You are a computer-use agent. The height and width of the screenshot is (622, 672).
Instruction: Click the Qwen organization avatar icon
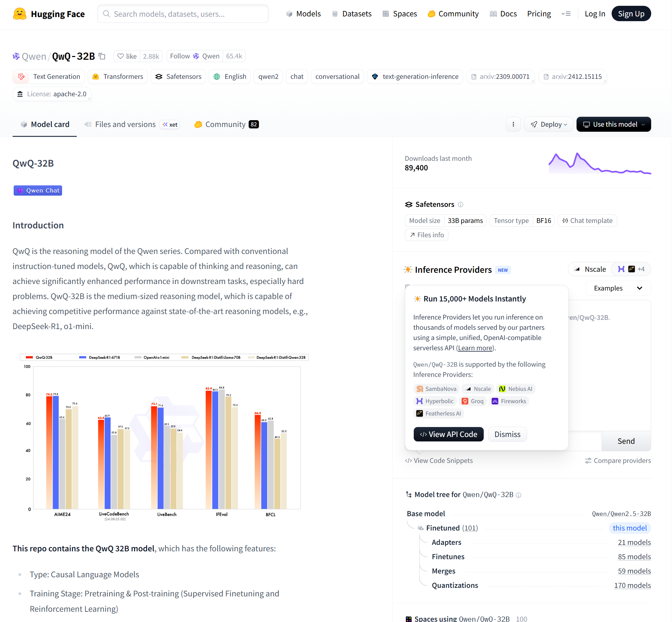(x=16, y=56)
